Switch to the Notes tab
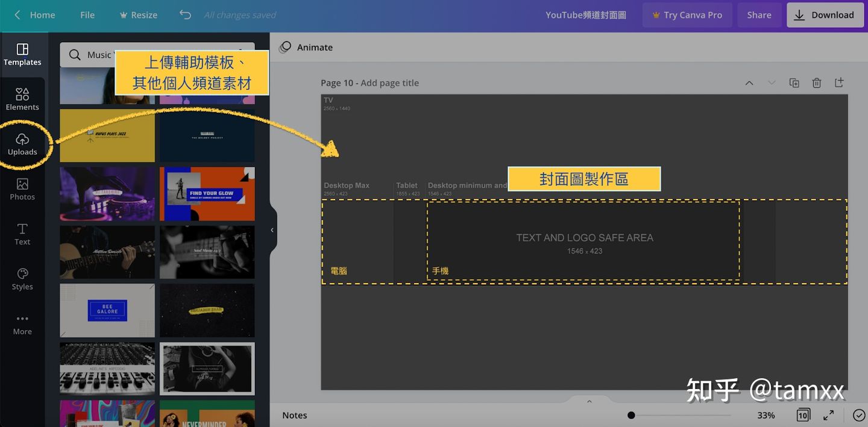This screenshot has height=427, width=868. [294, 415]
